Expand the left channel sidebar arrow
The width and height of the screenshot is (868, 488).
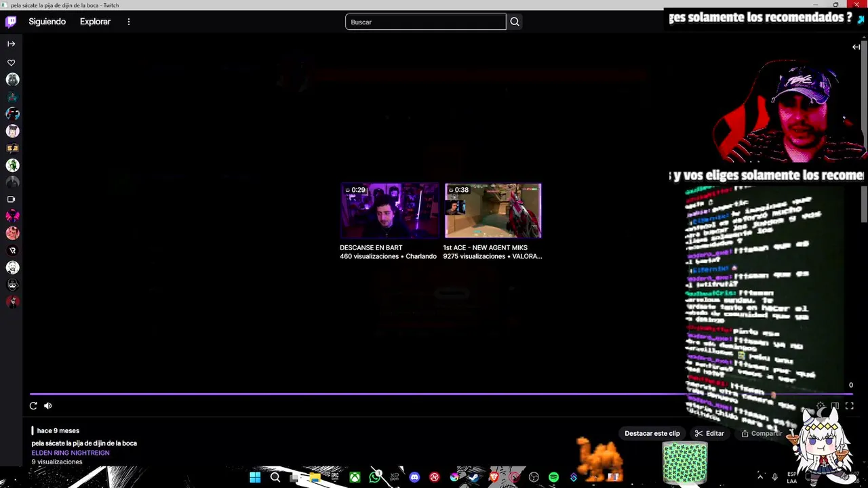coord(11,43)
